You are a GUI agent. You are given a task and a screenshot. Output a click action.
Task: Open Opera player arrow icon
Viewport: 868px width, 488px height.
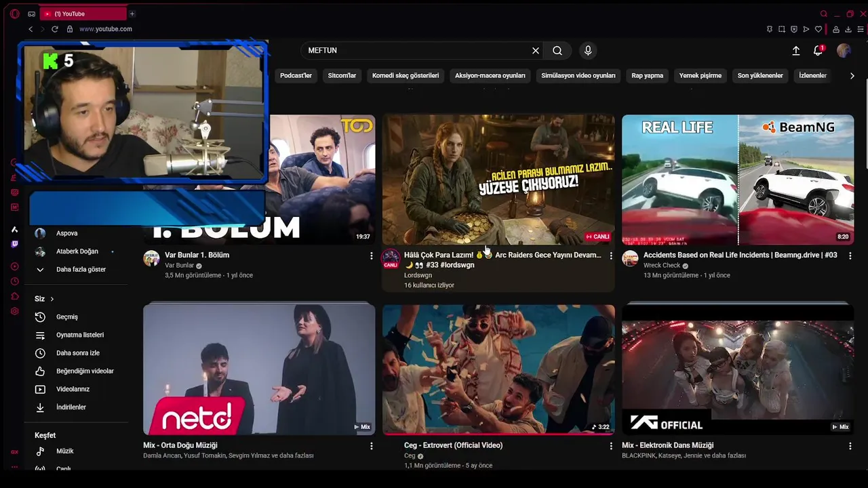[x=806, y=29]
